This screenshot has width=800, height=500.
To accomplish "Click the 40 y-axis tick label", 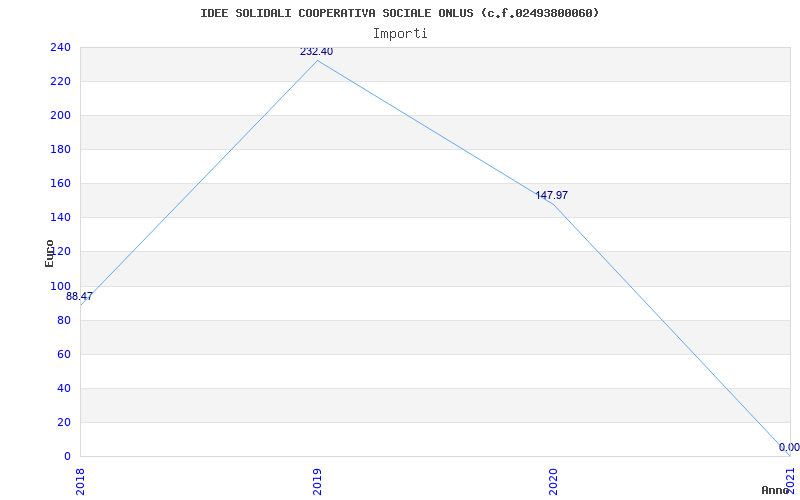I will point(64,389).
